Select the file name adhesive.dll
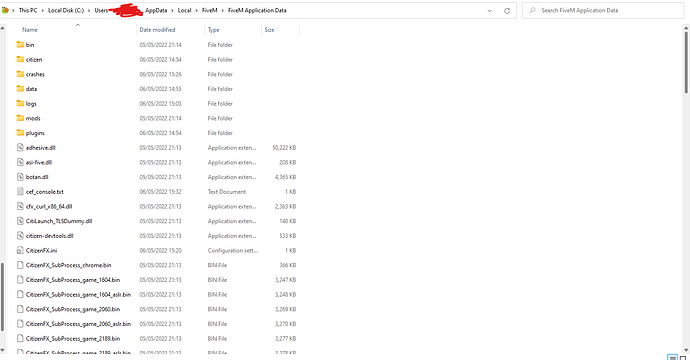 (x=40, y=148)
